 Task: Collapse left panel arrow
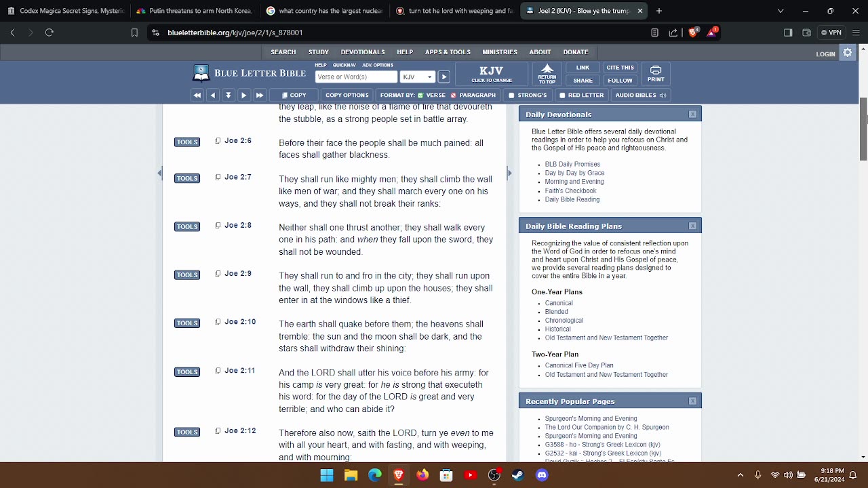tap(159, 173)
